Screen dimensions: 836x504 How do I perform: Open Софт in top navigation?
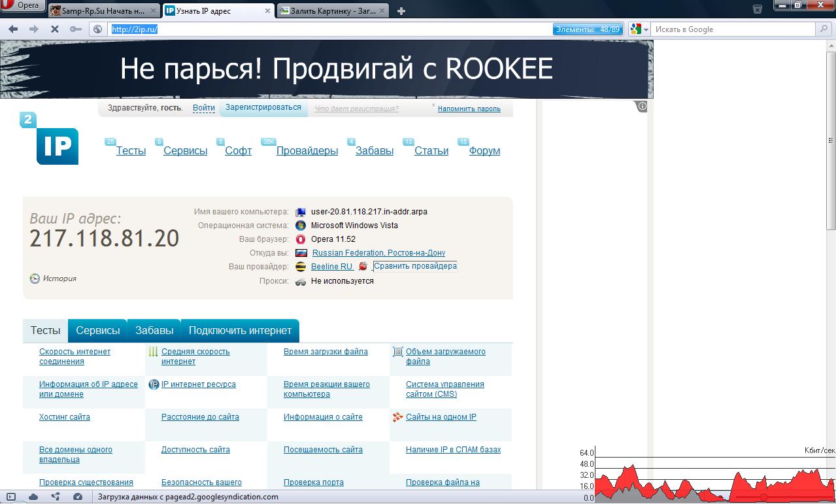click(238, 150)
